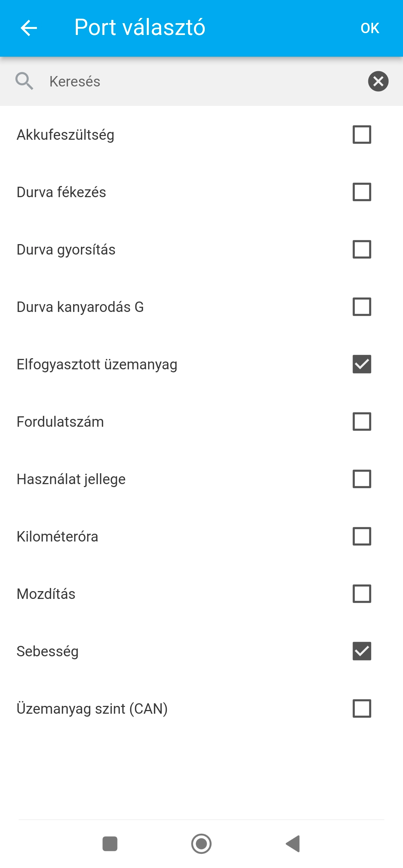Check the Kilométeróra box

tap(362, 536)
